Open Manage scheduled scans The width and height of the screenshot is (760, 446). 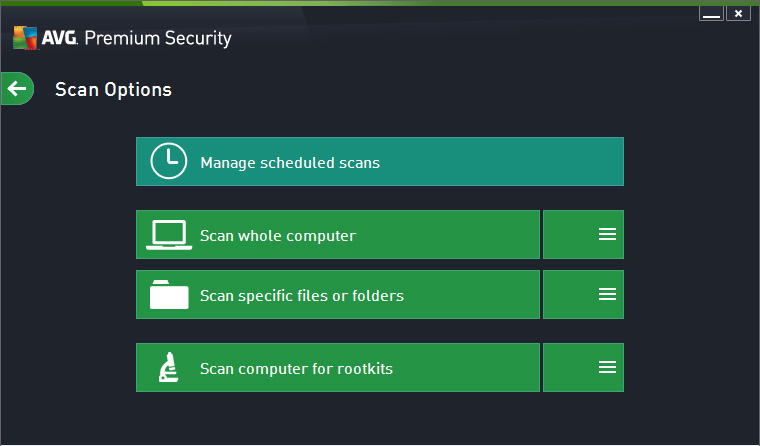(x=380, y=161)
